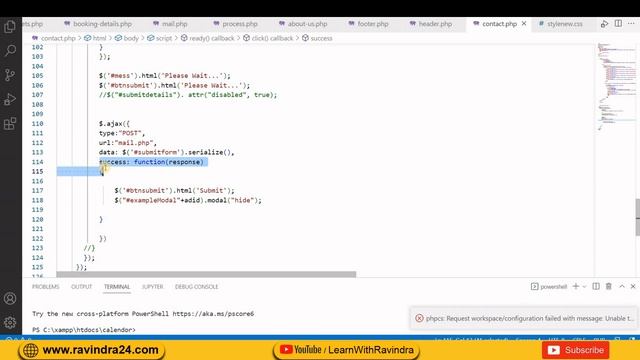Open the Accounts menu icon
Viewport: 640px width, 360px height.
pyautogui.click(x=10, y=298)
